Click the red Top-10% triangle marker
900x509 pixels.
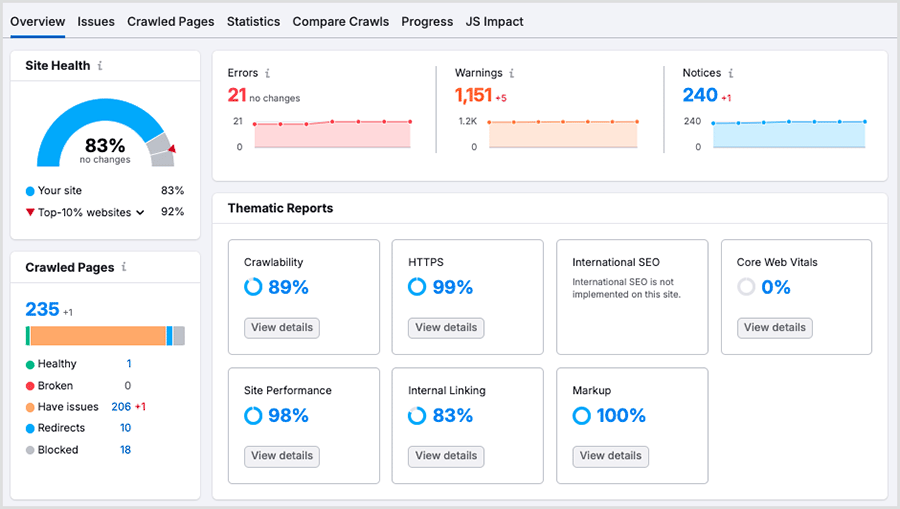pos(30,212)
